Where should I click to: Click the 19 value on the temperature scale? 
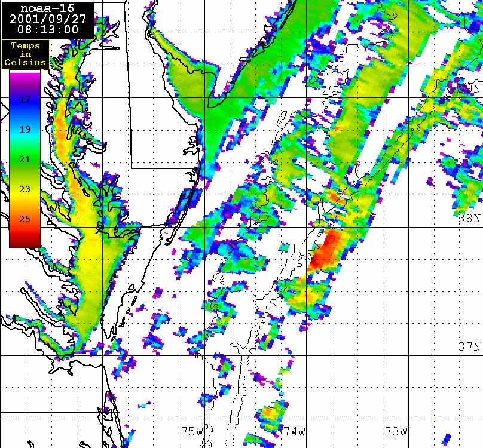click(25, 129)
